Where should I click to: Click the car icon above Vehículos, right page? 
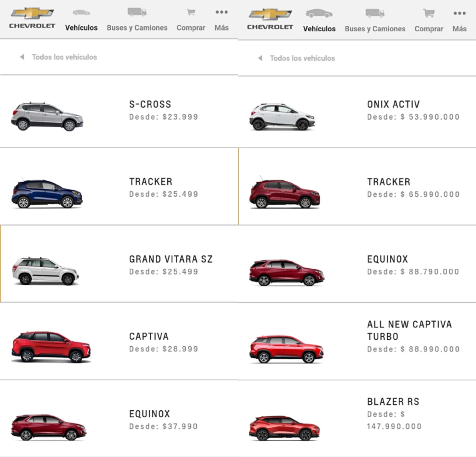coord(319,13)
